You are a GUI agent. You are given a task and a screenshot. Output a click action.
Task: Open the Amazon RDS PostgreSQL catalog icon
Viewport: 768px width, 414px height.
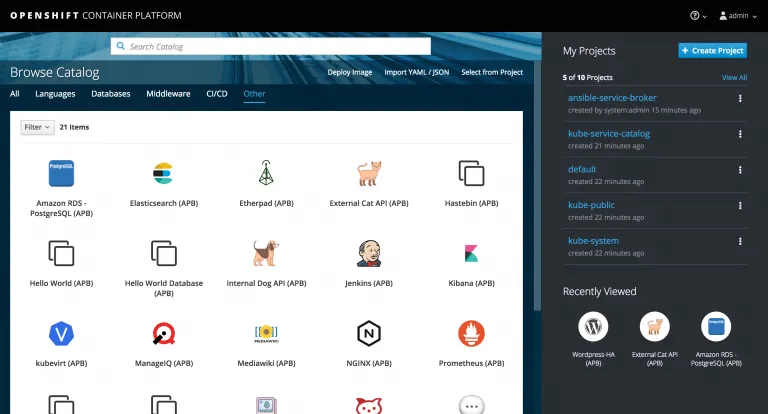click(x=62, y=172)
